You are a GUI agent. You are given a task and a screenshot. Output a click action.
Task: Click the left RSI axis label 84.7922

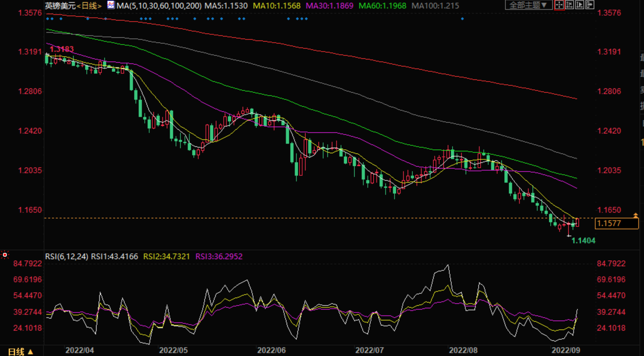point(28,264)
